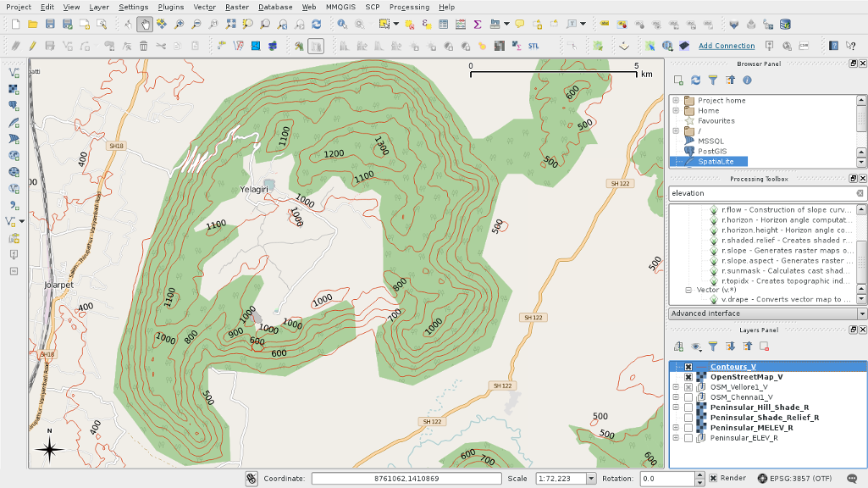Select the Pan Map hand tool

coord(145,25)
